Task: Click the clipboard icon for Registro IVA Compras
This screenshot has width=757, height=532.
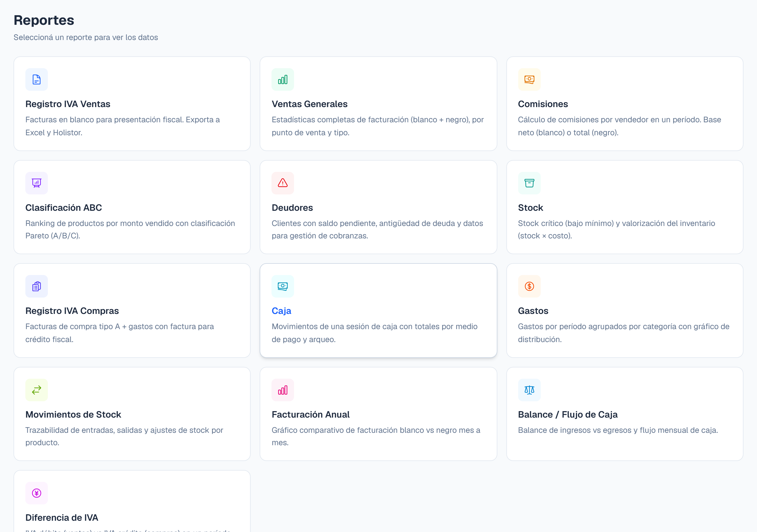Action: (37, 286)
